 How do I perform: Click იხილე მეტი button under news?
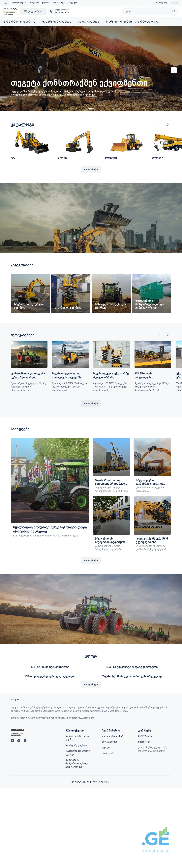(x=91, y=560)
